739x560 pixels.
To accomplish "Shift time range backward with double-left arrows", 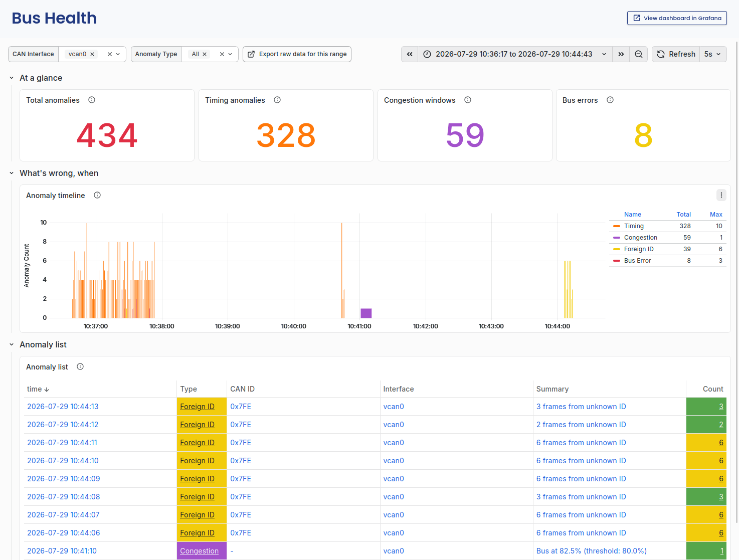I will [410, 54].
